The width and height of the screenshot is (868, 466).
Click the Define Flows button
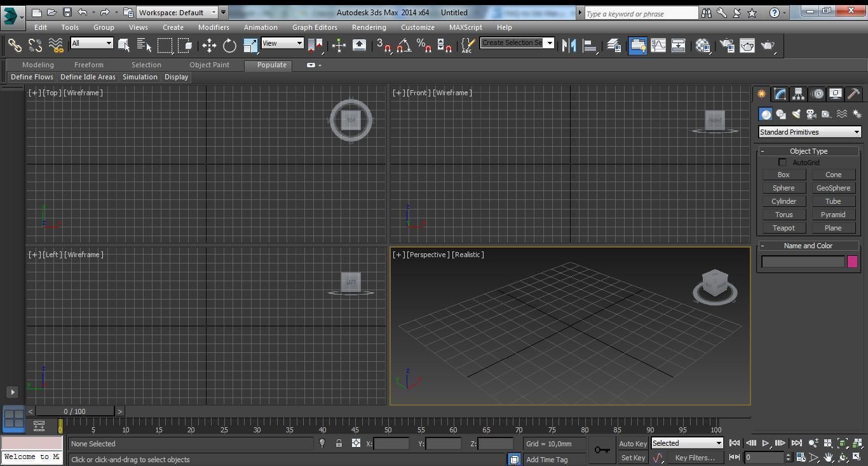pyautogui.click(x=32, y=77)
